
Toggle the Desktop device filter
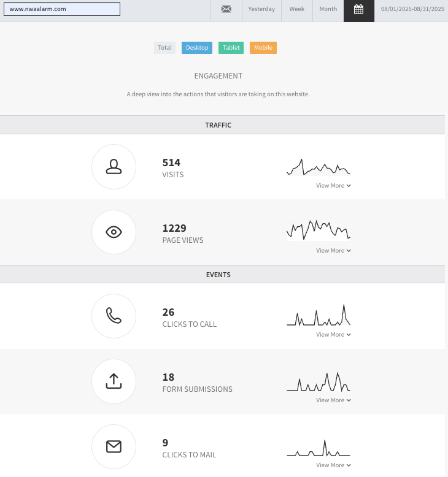pos(197,48)
